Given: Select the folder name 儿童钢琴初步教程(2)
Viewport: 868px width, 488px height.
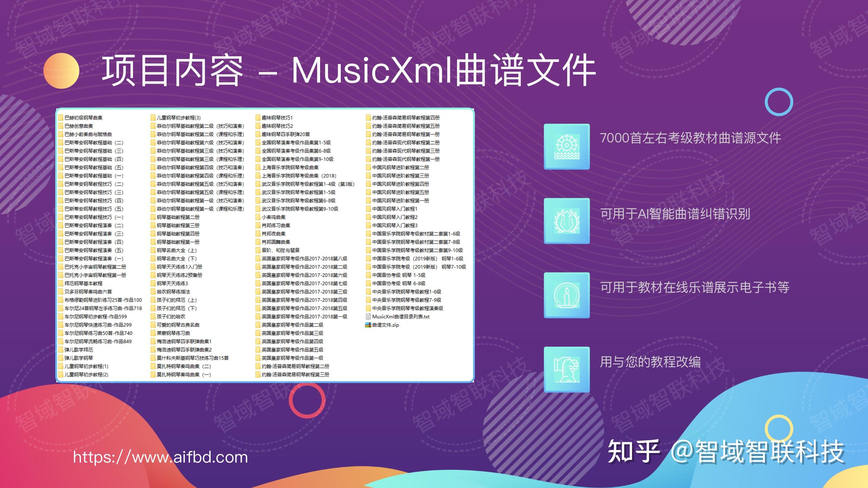Looking at the screenshot, I should [x=86, y=375].
